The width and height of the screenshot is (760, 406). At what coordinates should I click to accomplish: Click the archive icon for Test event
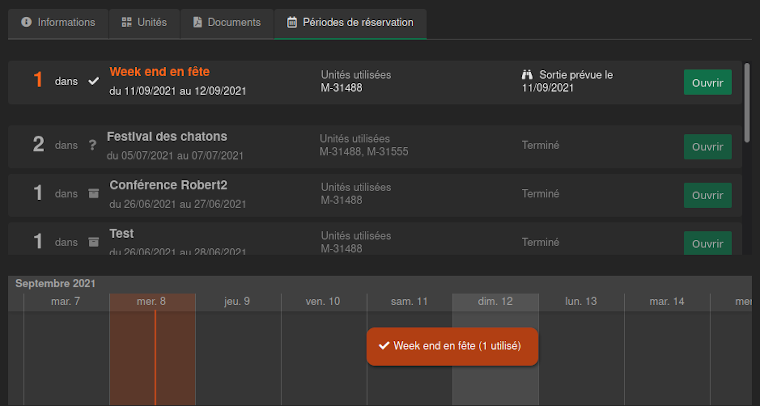pyautogui.click(x=94, y=242)
